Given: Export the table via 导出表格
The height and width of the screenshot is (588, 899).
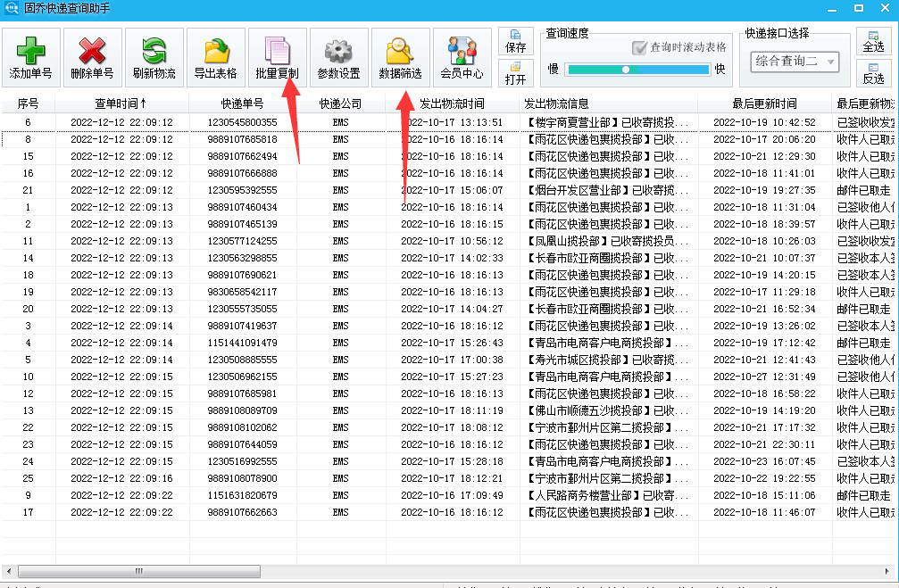Looking at the screenshot, I should click(x=216, y=57).
